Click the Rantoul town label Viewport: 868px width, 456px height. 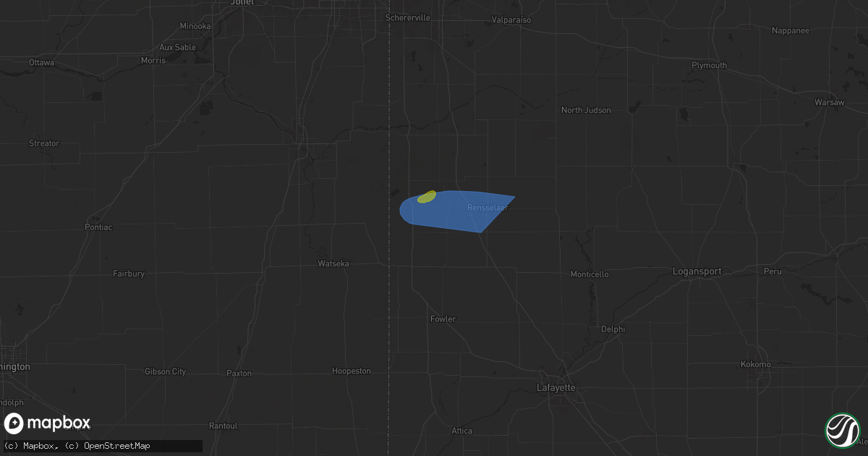point(223,426)
